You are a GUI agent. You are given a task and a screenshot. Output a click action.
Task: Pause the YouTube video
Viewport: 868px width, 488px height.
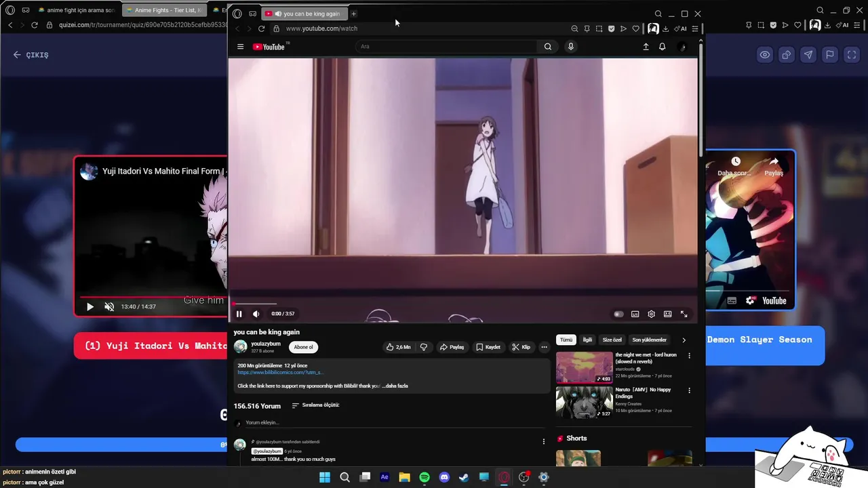(x=239, y=314)
